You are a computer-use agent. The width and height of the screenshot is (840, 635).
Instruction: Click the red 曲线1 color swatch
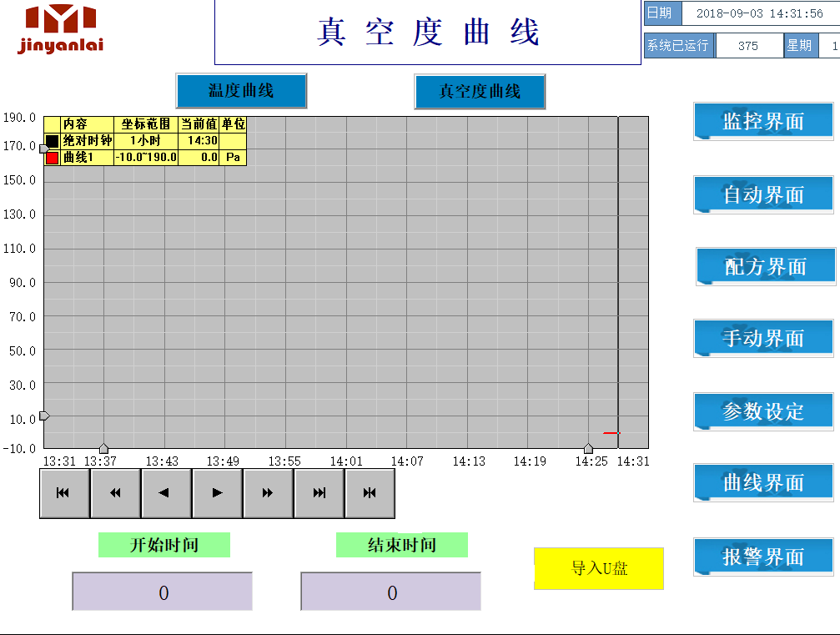click(53, 157)
